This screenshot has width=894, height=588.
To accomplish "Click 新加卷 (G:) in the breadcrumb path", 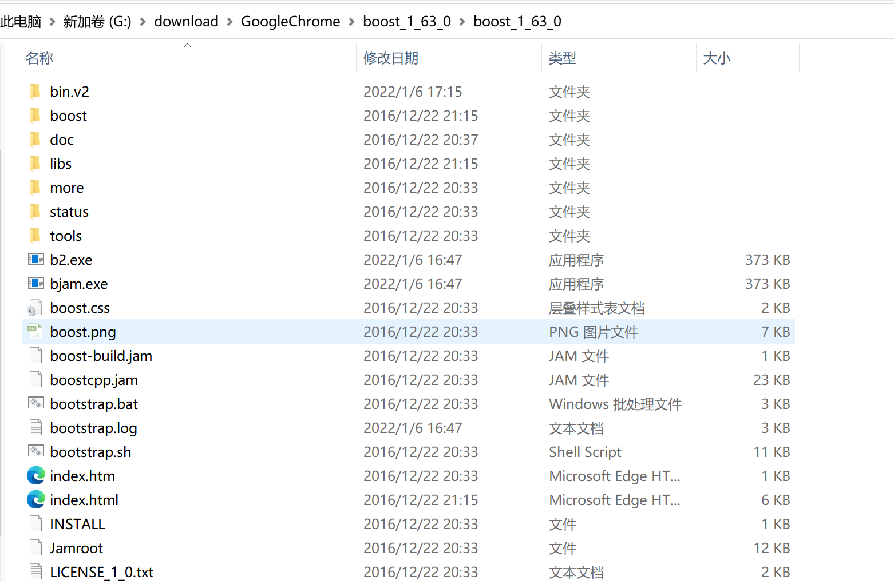I will click(x=98, y=21).
